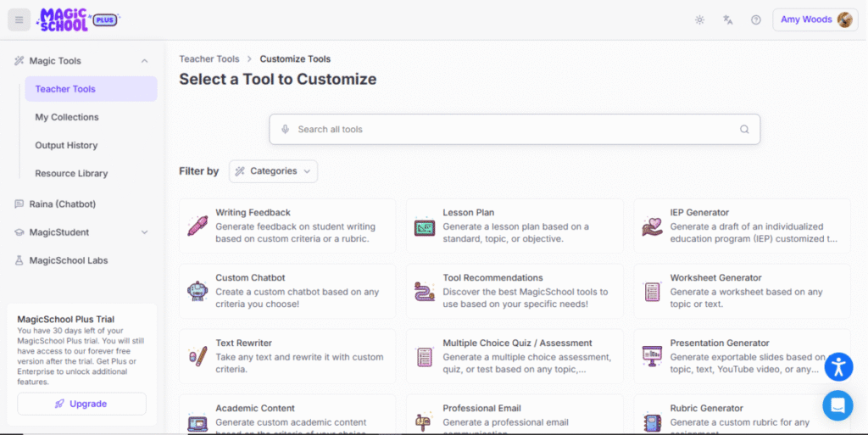Open the chat support bubble icon
The height and width of the screenshot is (435, 868).
point(837,405)
